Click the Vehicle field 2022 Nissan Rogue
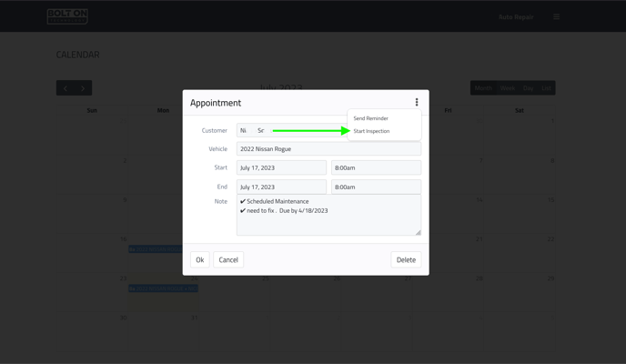 click(328, 149)
